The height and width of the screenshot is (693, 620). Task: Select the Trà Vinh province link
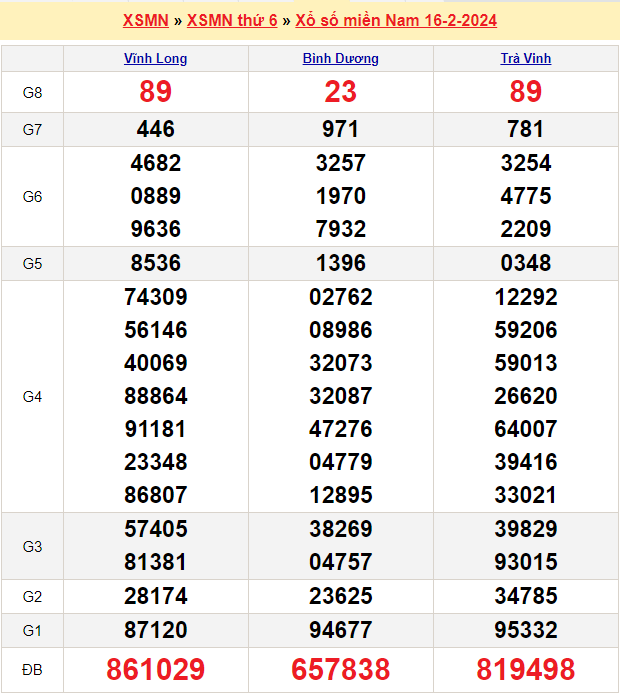tap(525, 59)
